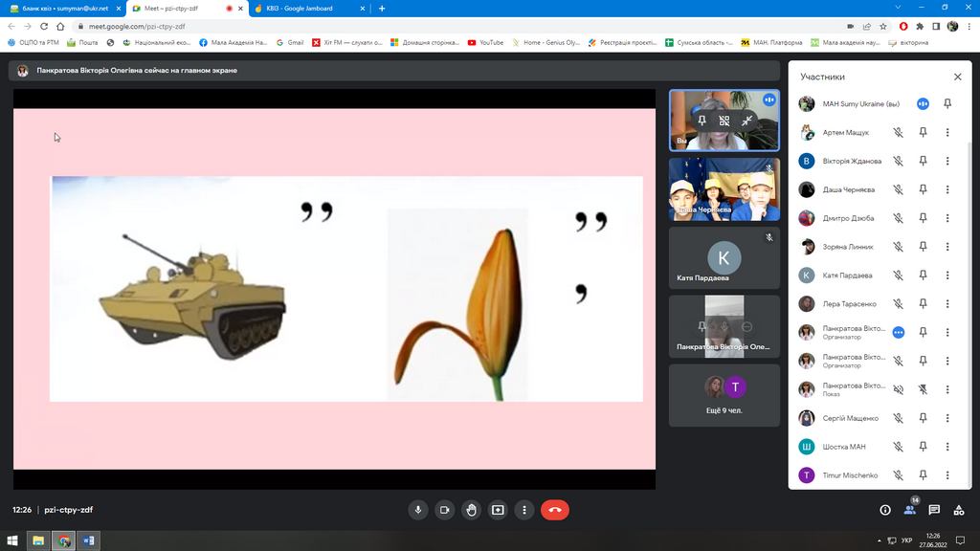Image resolution: width=980 pixels, height=551 pixels.
Task: Click the 'Ещё 9 чел.' tile
Action: 724,395
